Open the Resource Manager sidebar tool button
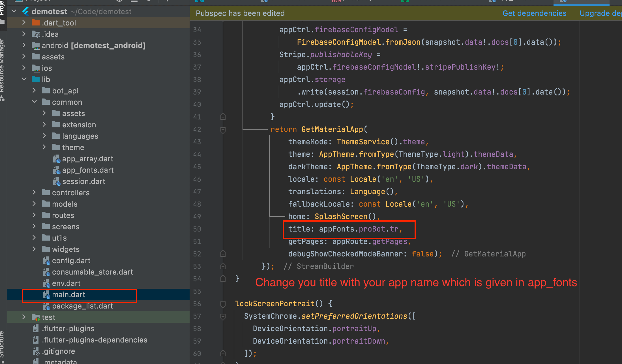622x364 pixels. coord(3,65)
